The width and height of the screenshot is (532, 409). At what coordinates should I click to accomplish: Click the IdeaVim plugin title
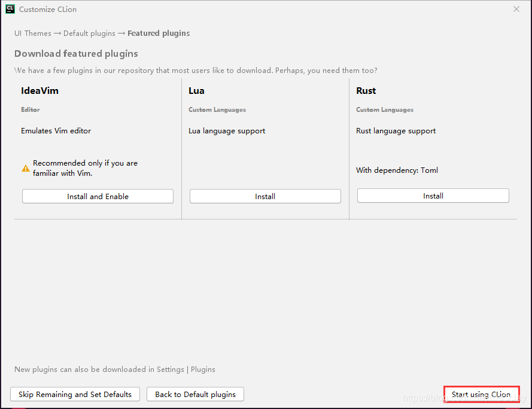tap(39, 90)
